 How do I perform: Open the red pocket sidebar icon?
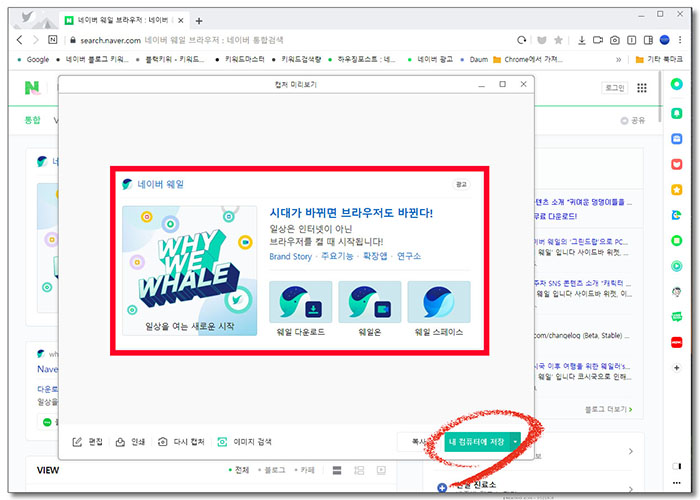click(677, 164)
